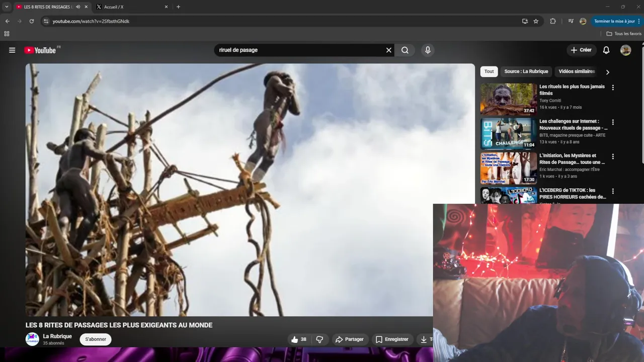Open options for Les challenges sur Internet video
This screenshot has width=644, height=362.
(x=613, y=122)
